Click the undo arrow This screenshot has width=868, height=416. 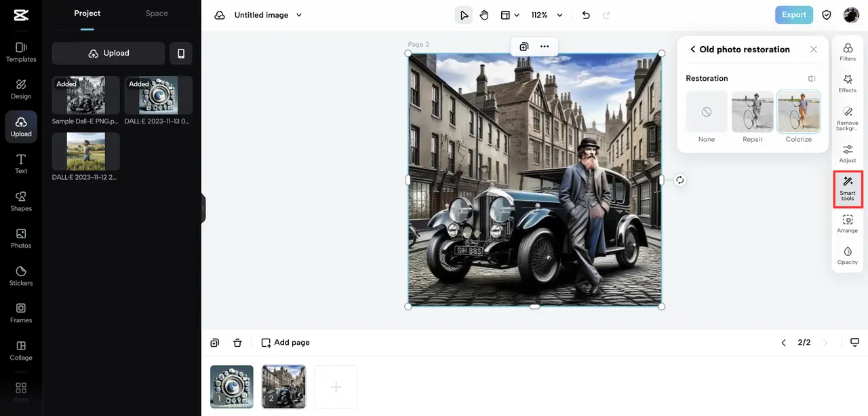click(586, 15)
